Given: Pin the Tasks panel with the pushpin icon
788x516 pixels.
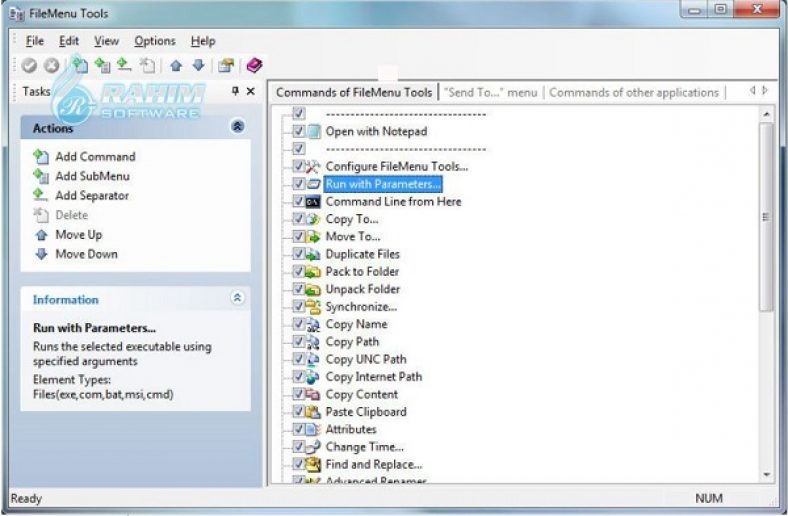Looking at the screenshot, I should [235, 91].
